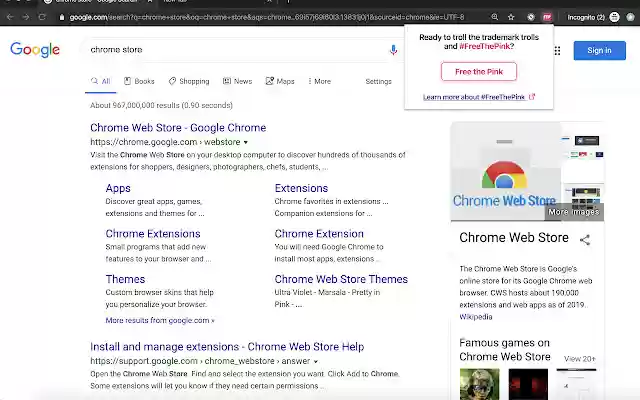Image resolution: width=640 pixels, height=400 pixels.
Task: Click the lock icon in address bar
Action: coord(62,17)
